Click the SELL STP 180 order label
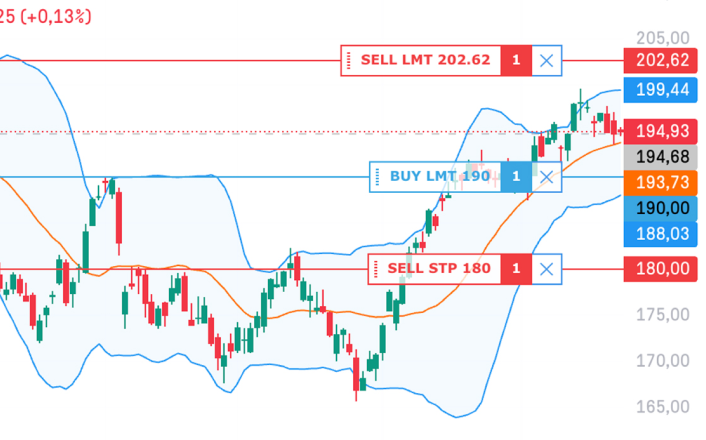 click(x=439, y=268)
